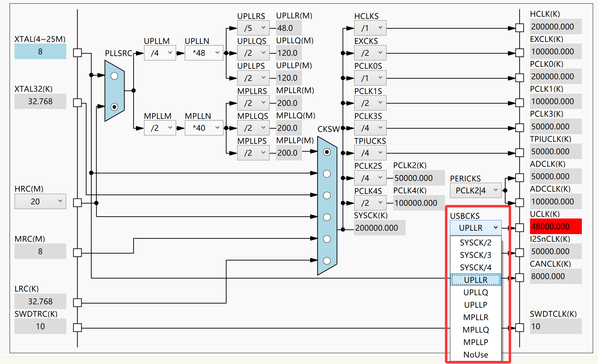Open the MPLLN multiplier dropdown
The image size is (598, 364).
(204, 128)
